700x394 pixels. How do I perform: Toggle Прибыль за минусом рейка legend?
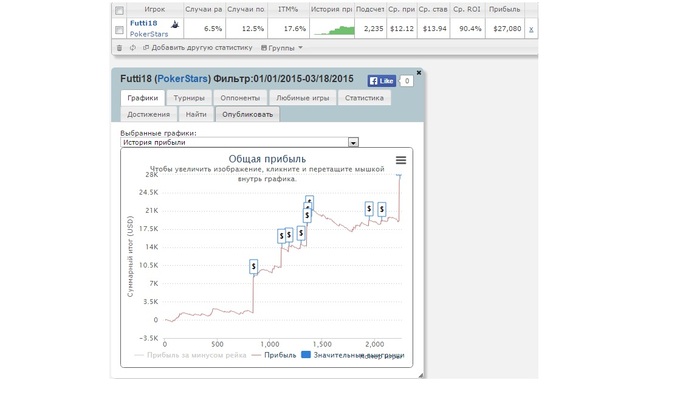coord(191,355)
